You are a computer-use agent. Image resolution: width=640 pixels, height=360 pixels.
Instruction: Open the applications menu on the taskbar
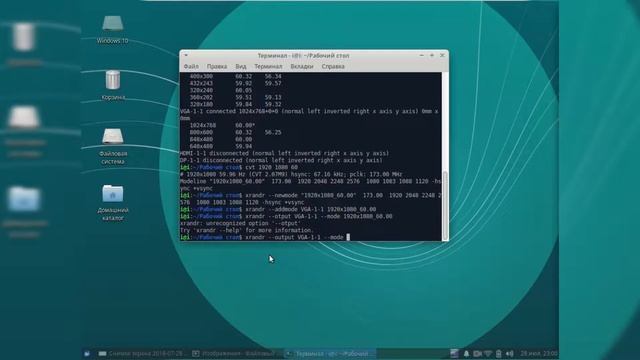87,353
